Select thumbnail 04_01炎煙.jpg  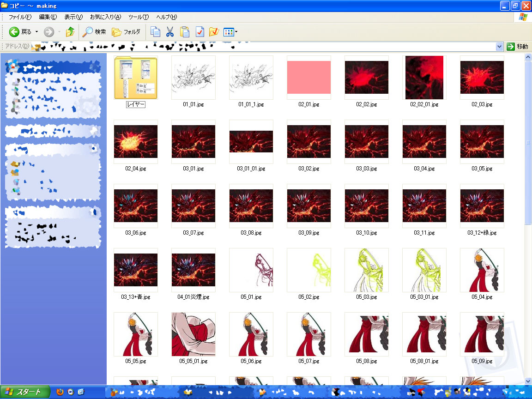193,270
